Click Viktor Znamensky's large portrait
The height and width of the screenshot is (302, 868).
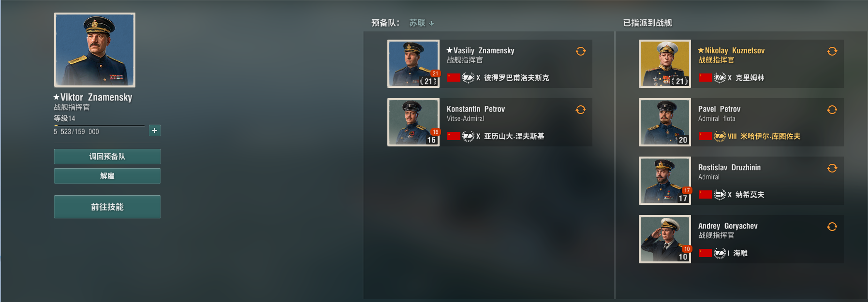pyautogui.click(x=95, y=50)
